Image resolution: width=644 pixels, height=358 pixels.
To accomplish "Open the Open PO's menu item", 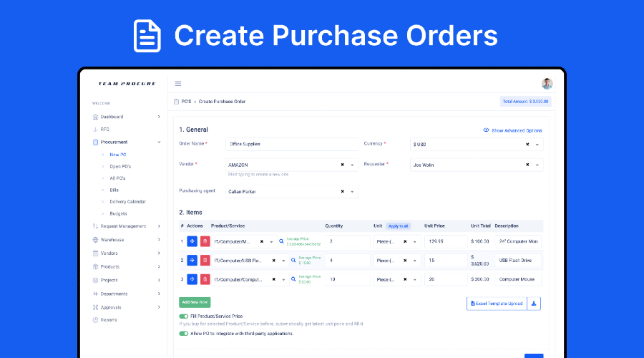I will 120,166.
